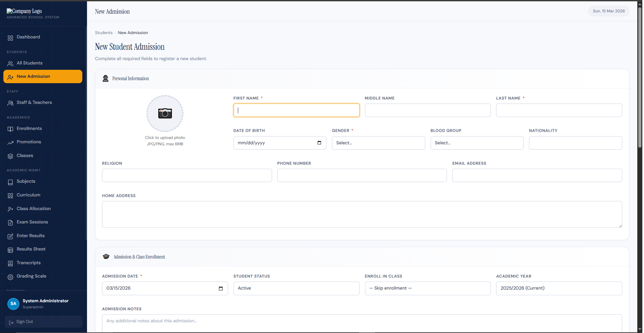The height and width of the screenshot is (333, 644).
Task: Click the 'New Student Admission' heading
Action: click(130, 47)
